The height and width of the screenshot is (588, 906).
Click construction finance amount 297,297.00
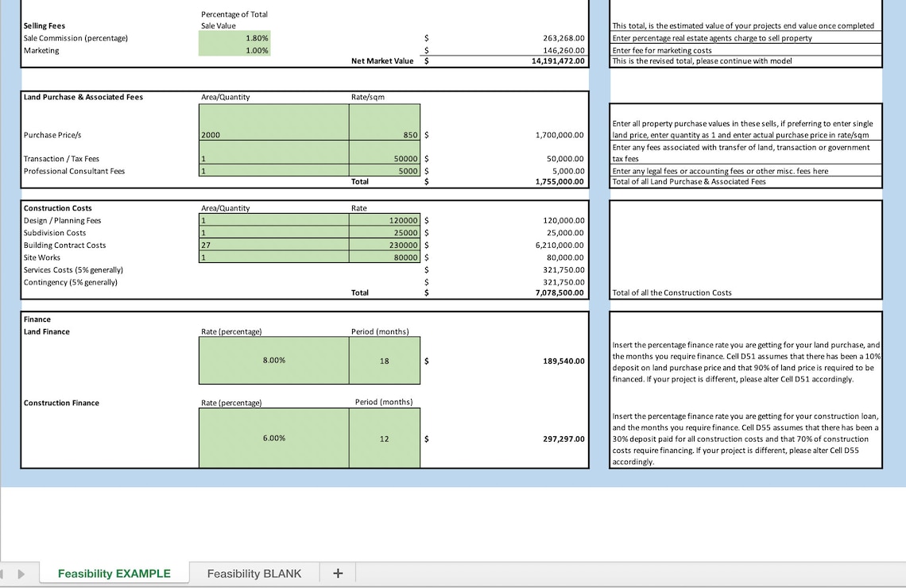coord(563,439)
